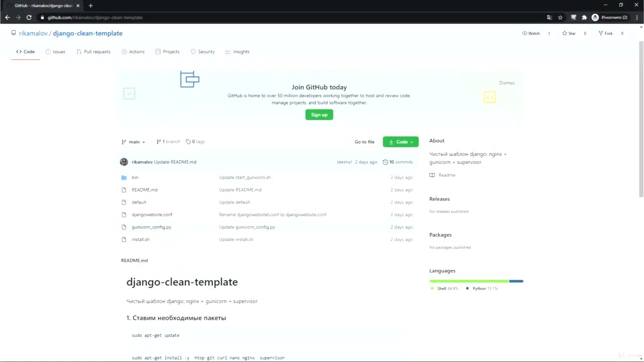Open the browser extensions puzzle icon
This screenshot has width=644, height=362.
point(584,17)
